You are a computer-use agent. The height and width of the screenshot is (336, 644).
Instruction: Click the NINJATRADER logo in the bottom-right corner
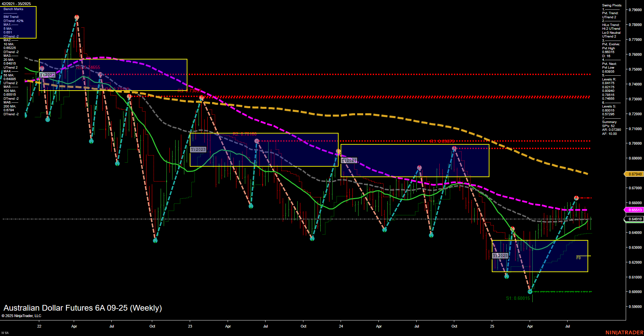(624, 332)
